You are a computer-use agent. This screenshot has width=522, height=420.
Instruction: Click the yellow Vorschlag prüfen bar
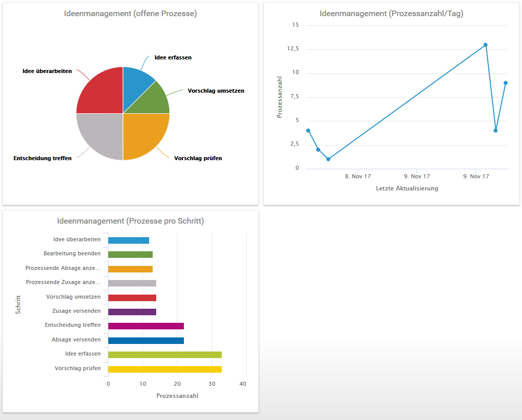tap(165, 369)
